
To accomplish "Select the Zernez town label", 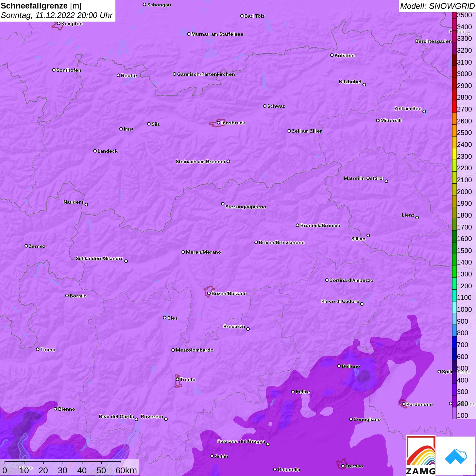I will pos(37,246).
